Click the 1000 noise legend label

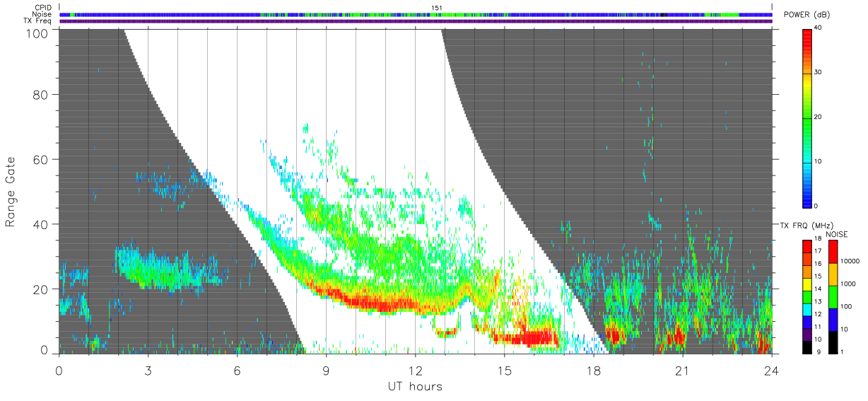(x=848, y=284)
